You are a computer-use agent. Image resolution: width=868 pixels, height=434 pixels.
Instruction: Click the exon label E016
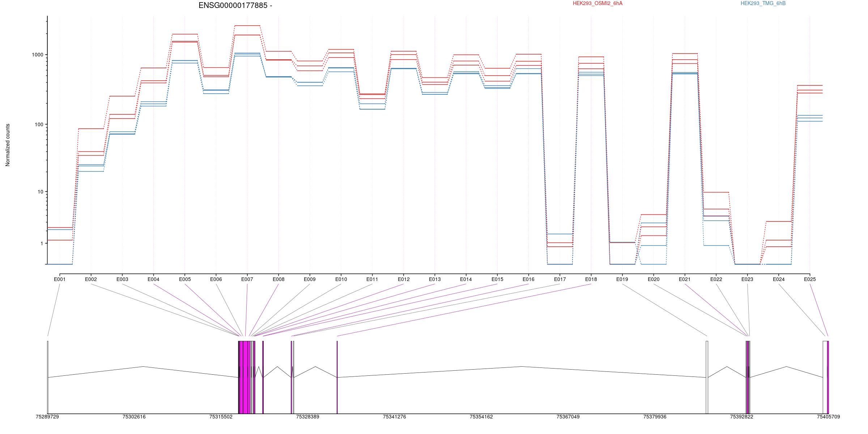click(528, 279)
